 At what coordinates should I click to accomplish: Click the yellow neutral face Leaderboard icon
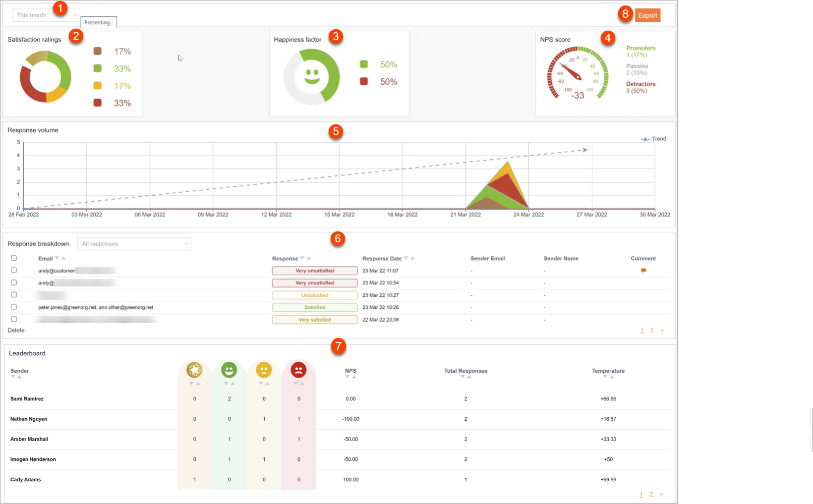click(x=264, y=369)
